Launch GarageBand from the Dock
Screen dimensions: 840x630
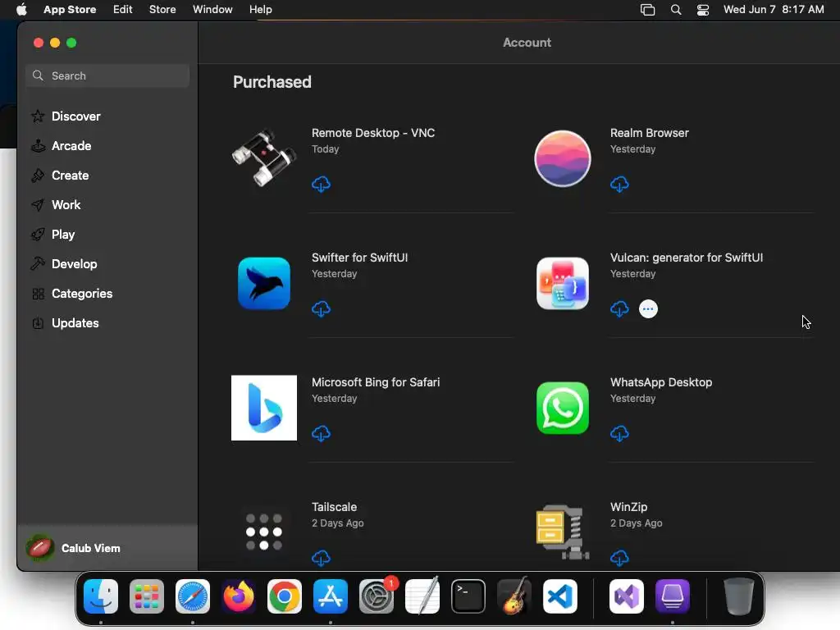point(514,596)
